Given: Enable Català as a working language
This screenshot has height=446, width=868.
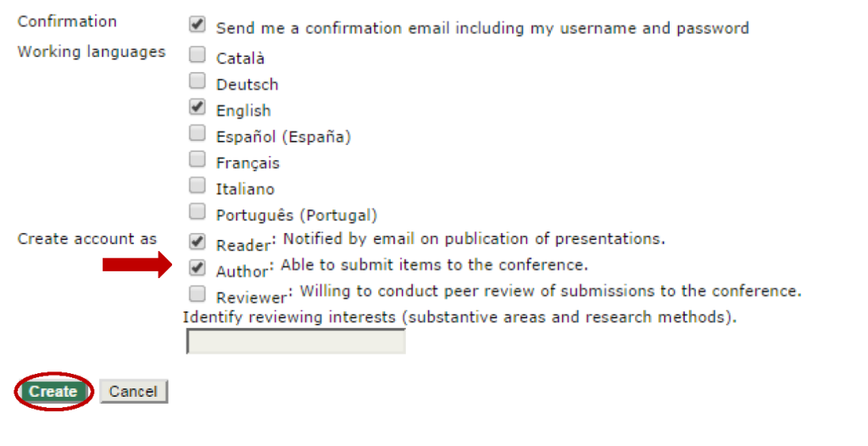Looking at the screenshot, I should tap(198, 56).
